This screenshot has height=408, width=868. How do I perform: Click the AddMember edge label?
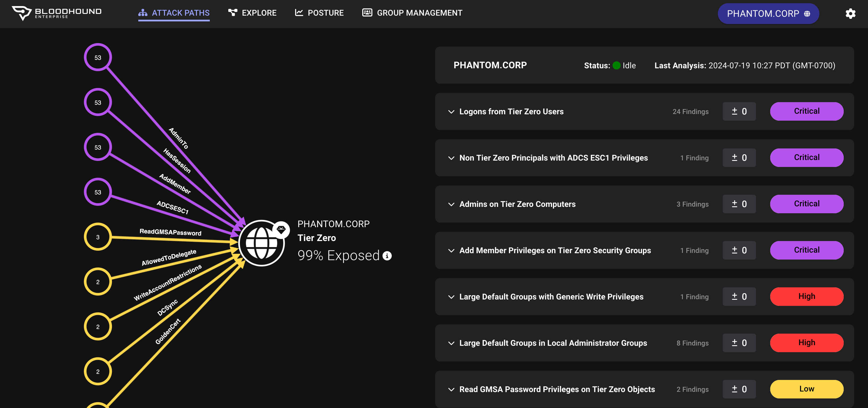pos(175,184)
